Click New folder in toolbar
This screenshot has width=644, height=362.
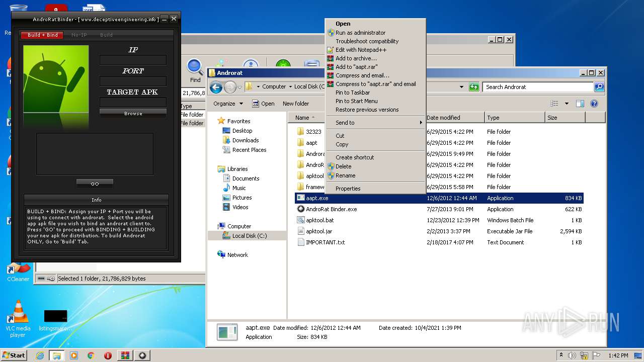click(296, 104)
